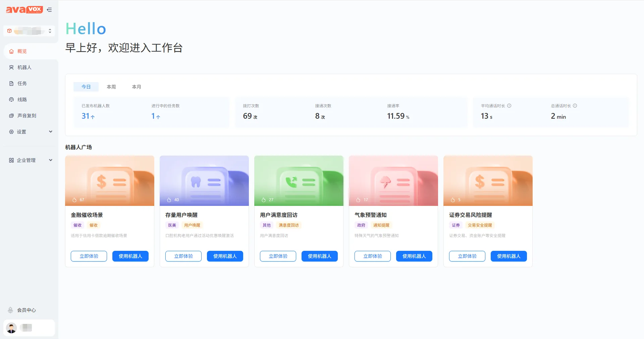Switch to the 本周 tab

pos(111,87)
